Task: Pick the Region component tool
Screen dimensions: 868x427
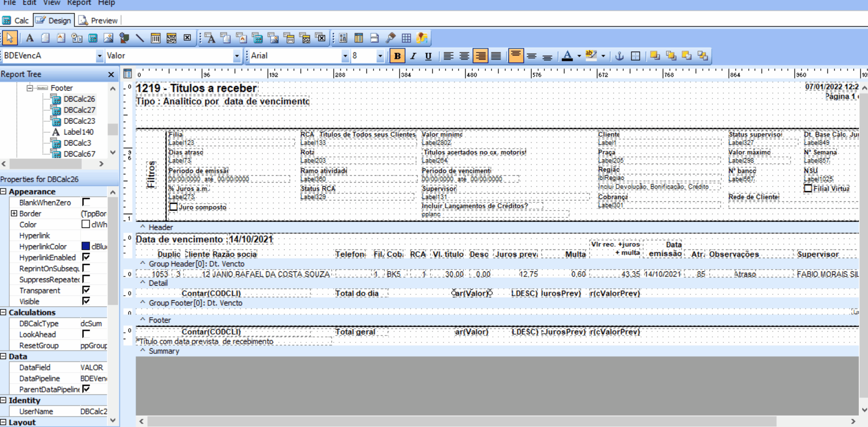Action: click(343, 38)
